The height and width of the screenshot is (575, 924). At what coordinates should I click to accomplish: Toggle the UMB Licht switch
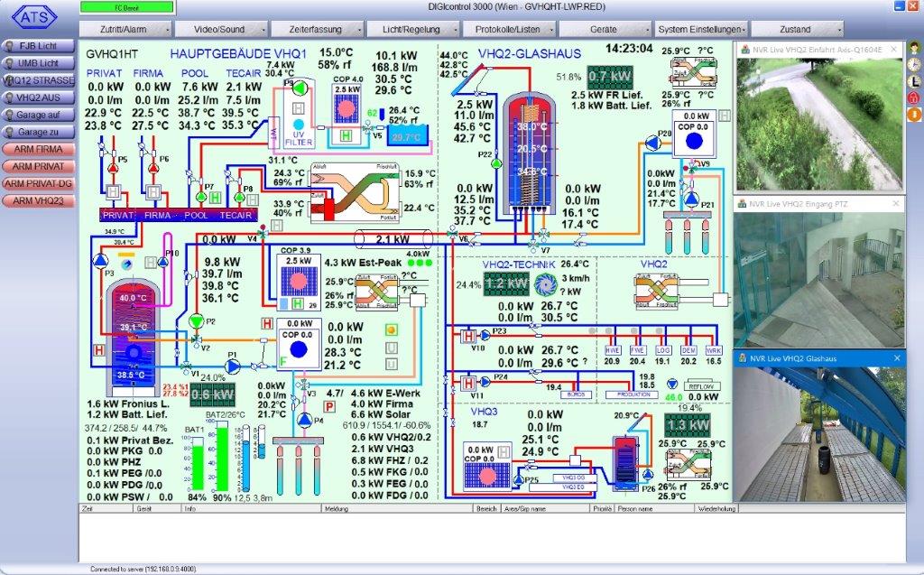click(37, 63)
